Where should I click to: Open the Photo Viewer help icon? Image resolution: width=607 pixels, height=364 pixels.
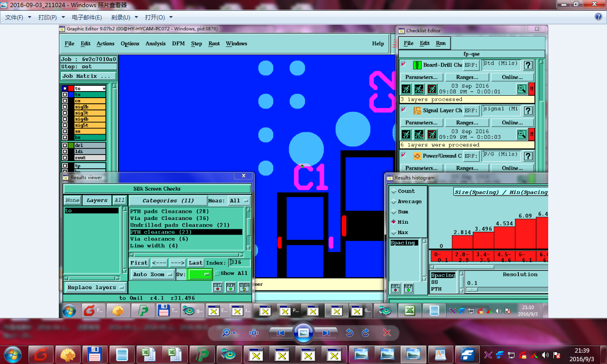coord(598,17)
